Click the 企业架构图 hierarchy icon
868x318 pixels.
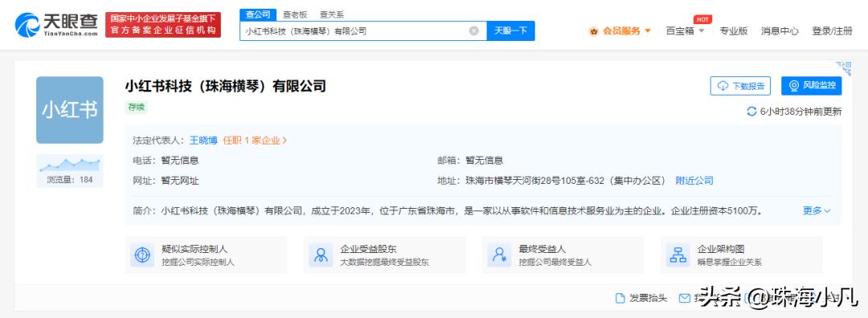tap(678, 255)
